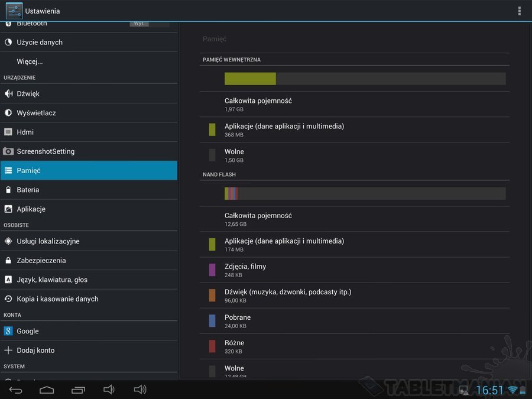The height and width of the screenshot is (399, 532).
Task: Open the three-dot overflow menu
Action: 519,11
